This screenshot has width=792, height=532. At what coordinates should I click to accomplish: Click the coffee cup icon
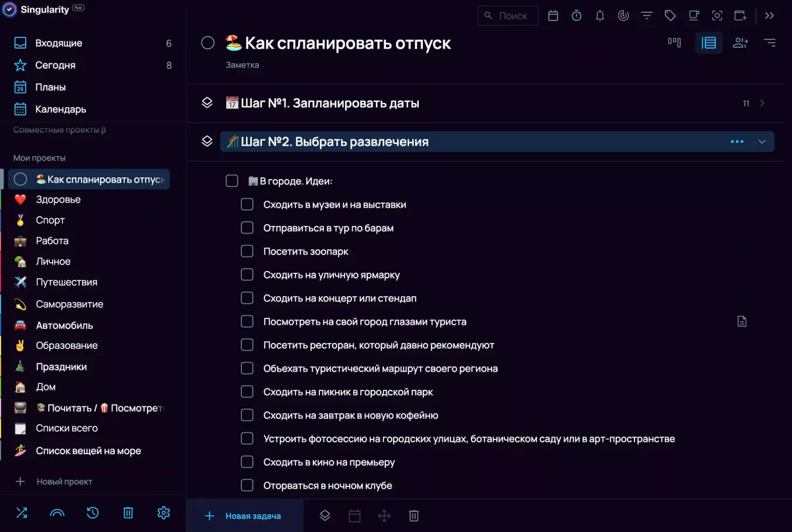coord(694,16)
